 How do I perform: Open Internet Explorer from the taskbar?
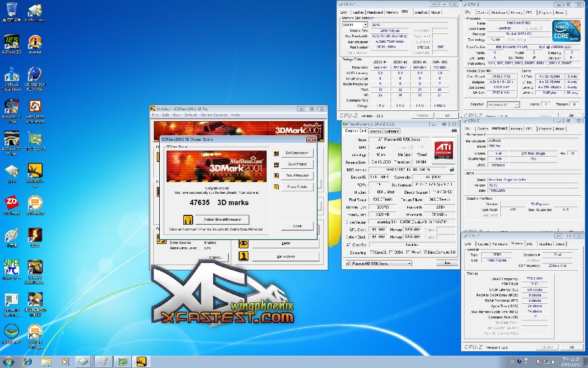pyautogui.click(x=27, y=362)
